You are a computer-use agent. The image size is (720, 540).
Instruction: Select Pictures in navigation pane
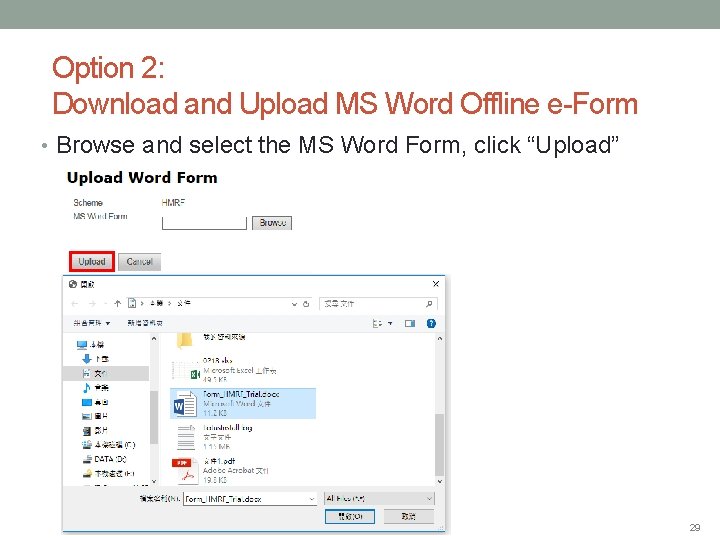95,416
